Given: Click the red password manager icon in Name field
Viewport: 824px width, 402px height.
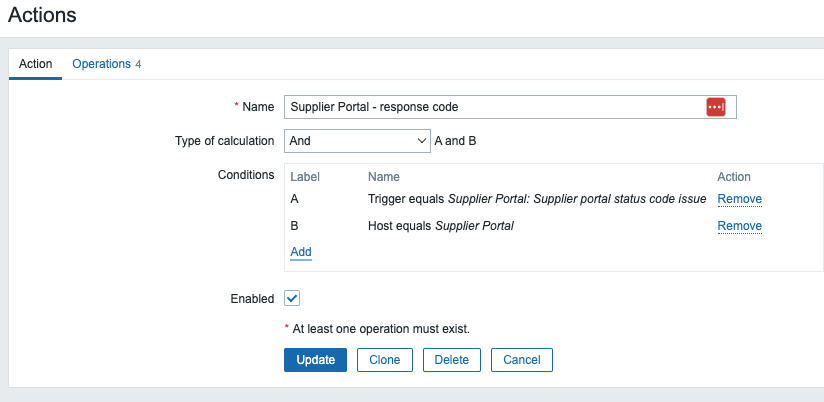Looking at the screenshot, I should click(715, 107).
